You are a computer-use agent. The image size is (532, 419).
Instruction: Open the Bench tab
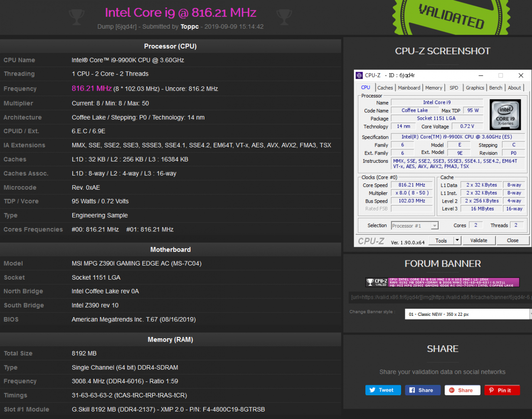click(x=495, y=88)
